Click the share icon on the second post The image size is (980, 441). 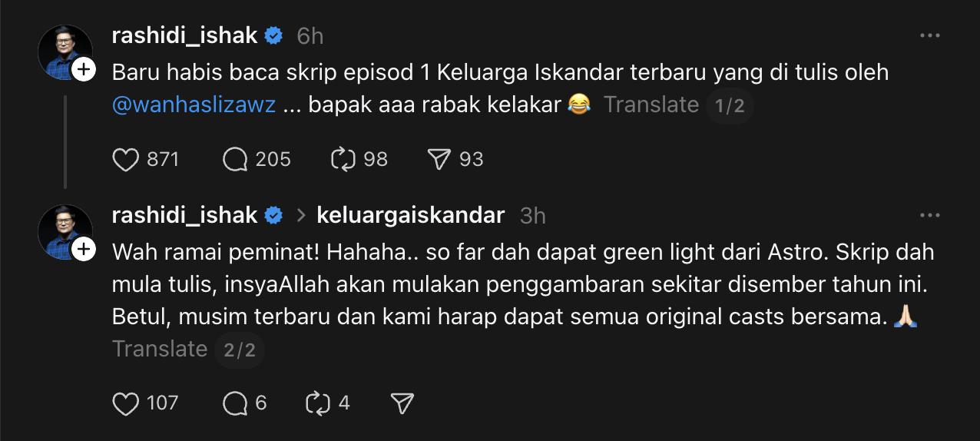(x=402, y=403)
